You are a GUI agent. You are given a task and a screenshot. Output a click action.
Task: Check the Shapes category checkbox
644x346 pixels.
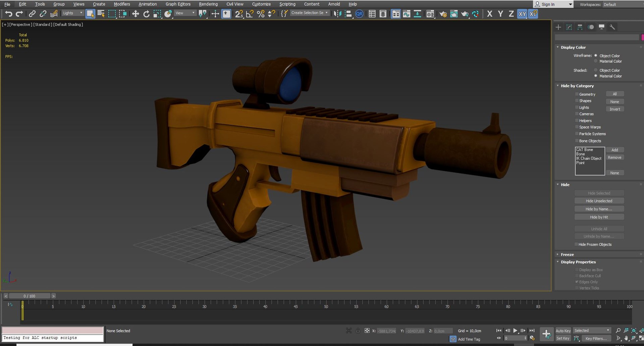pyautogui.click(x=577, y=100)
